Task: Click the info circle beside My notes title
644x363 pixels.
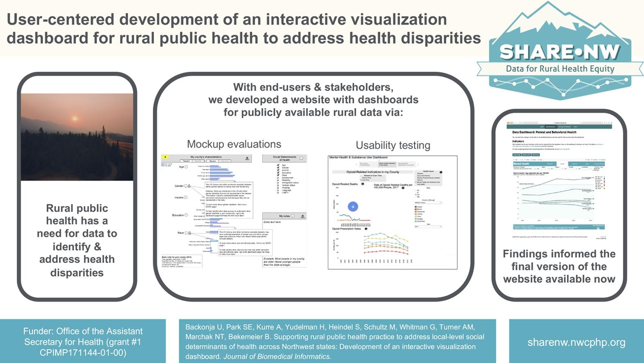Action: (x=293, y=216)
